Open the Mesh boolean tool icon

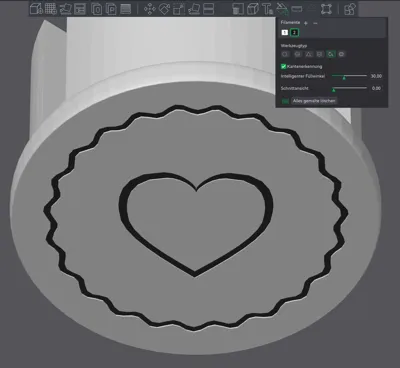[x=238, y=9]
